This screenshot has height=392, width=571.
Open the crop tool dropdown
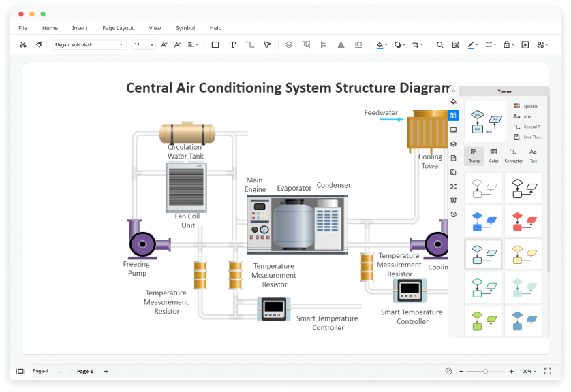coord(417,45)
